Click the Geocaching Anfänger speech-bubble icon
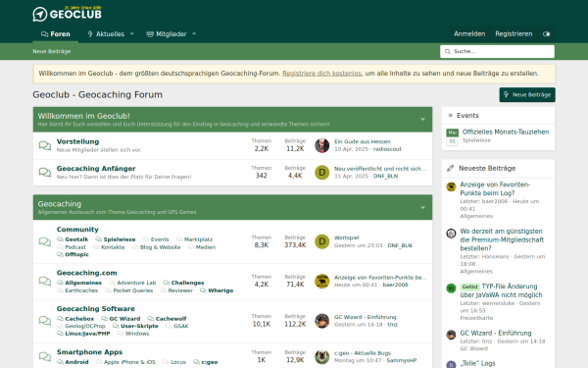The width and height of the screenshot is (588, 368). (45, 173)
